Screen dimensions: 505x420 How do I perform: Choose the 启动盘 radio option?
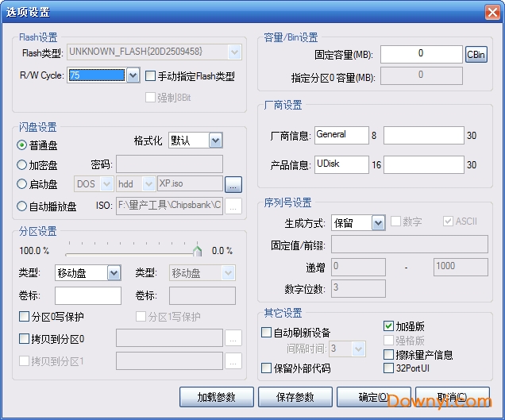coord(22,184)
